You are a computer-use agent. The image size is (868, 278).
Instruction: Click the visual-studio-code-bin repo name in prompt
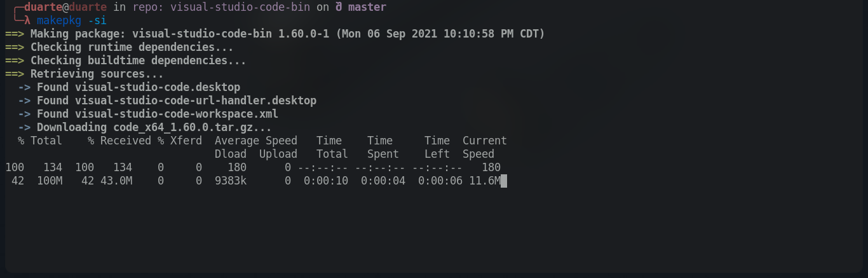click(x=240, y=7)
